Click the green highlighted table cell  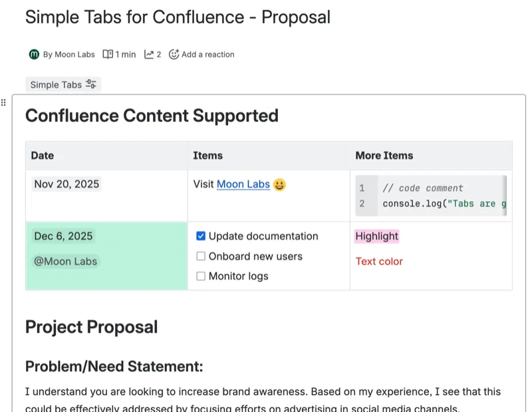click(x=106, y=256)
